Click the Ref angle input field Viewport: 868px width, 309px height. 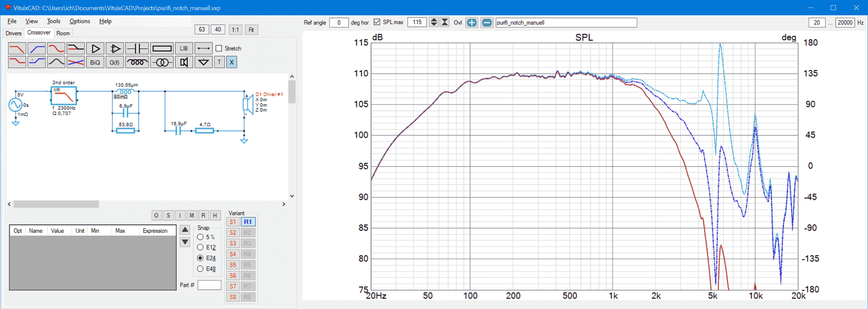pos(339,22)
